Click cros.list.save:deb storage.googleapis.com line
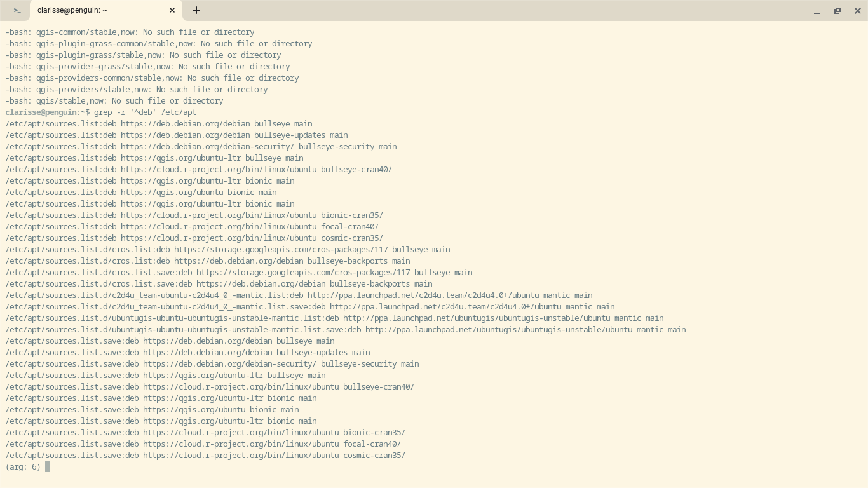This screenshot has width=868, height=488. [239, 273]
